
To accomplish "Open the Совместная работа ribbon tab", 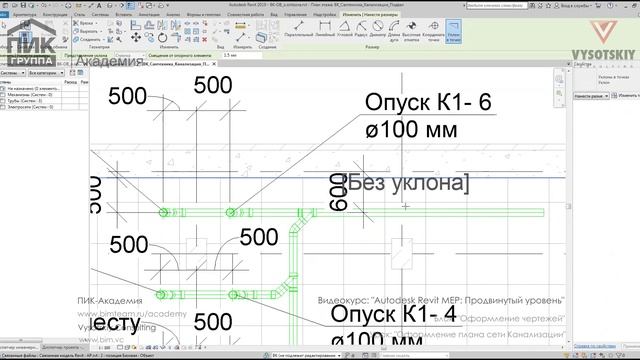I will 245,14.
